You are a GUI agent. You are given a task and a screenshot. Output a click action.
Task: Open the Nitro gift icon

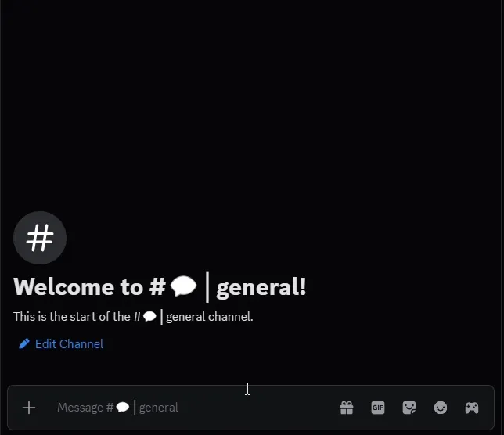coord(347,408)
